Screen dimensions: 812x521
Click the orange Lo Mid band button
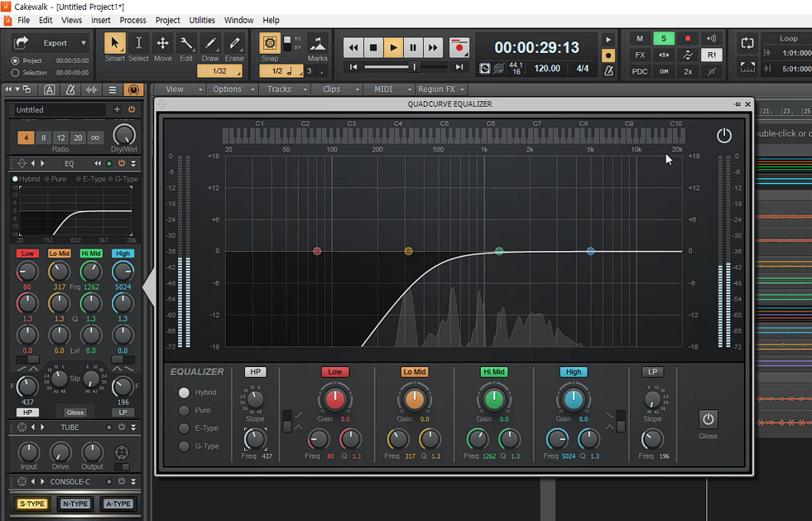415,372
